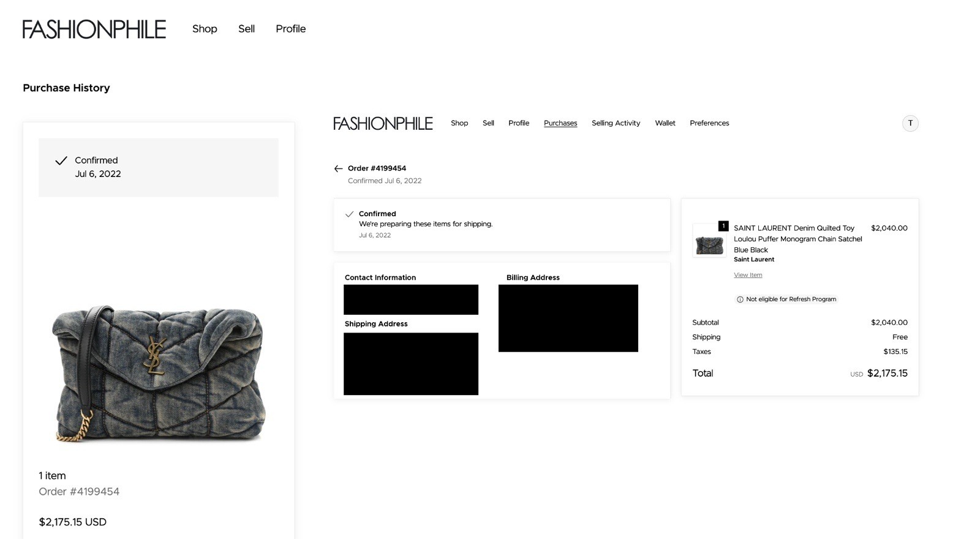The width and height of the screenshot is (980, 542).
Task: Select the item price '$2,040.00' beside the title
Action: click(x=889, y=228)
